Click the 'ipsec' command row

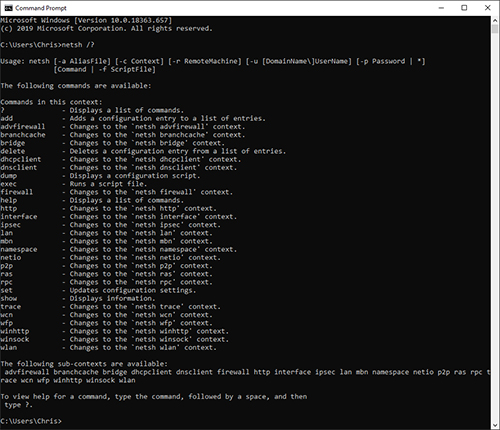point(111,225)
